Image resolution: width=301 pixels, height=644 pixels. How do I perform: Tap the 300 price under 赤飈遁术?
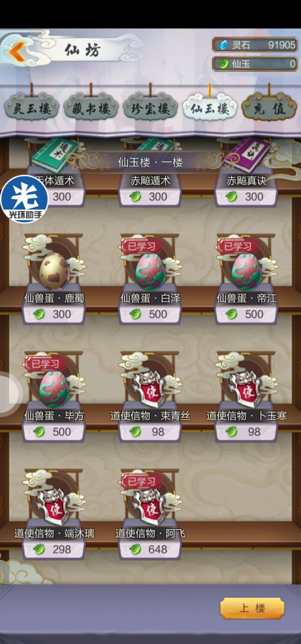click(150, 197)
